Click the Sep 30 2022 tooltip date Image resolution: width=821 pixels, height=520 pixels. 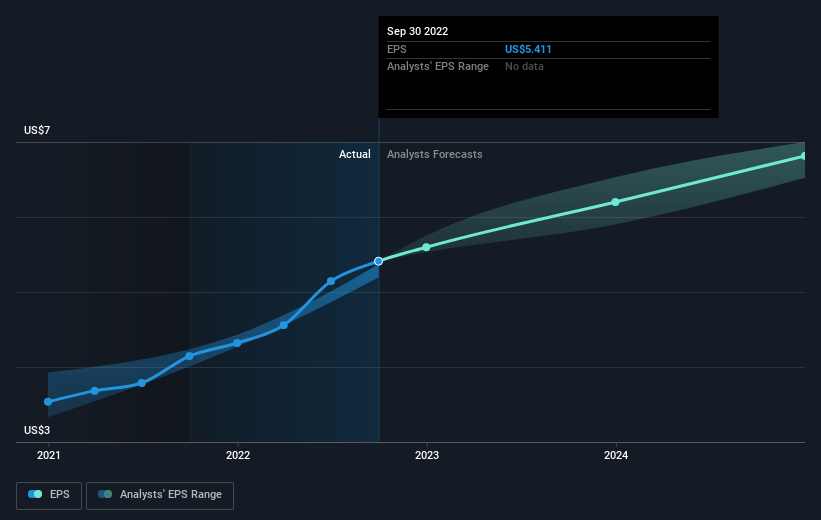417,31
